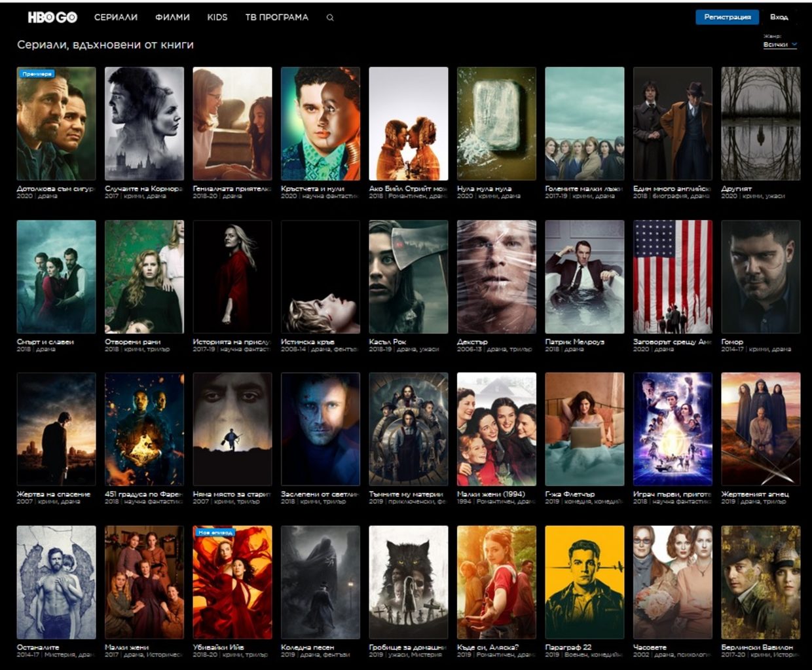Click the Отворени рани title link
The width and height of the screenshot is (812, 670).
[x=133, y=342]
